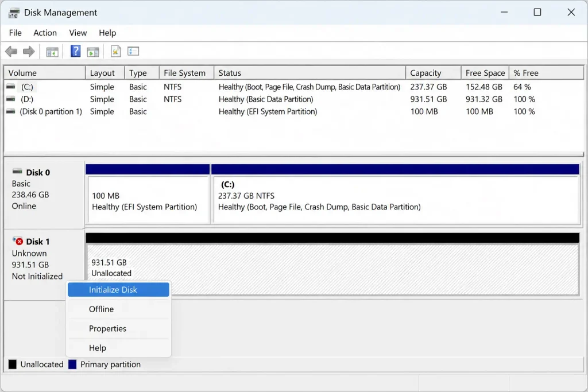Click the 931.51 GB capacity cell for (D:)
588x392 pixels.
[428, 99]
